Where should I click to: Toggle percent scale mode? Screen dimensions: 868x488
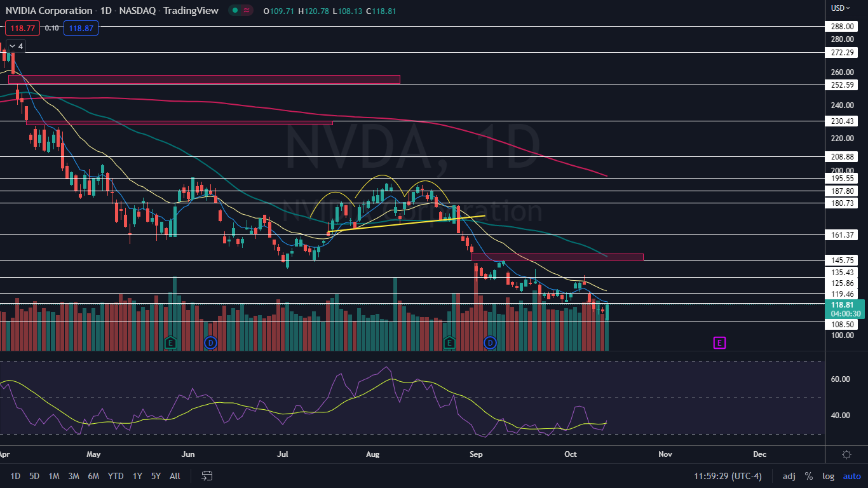pos(809,476)
